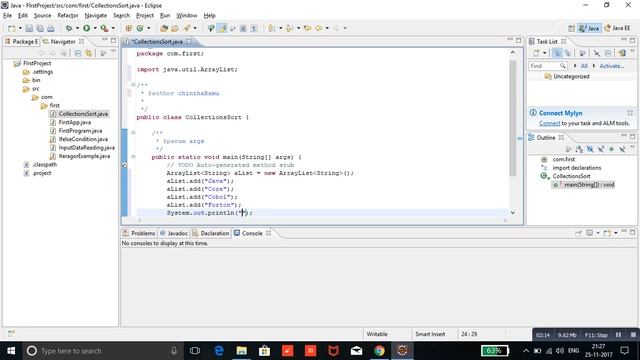Viewport: 640px width, 360px height.
Task: Click the Last Edit Location icon
Action: pos(307,28)
